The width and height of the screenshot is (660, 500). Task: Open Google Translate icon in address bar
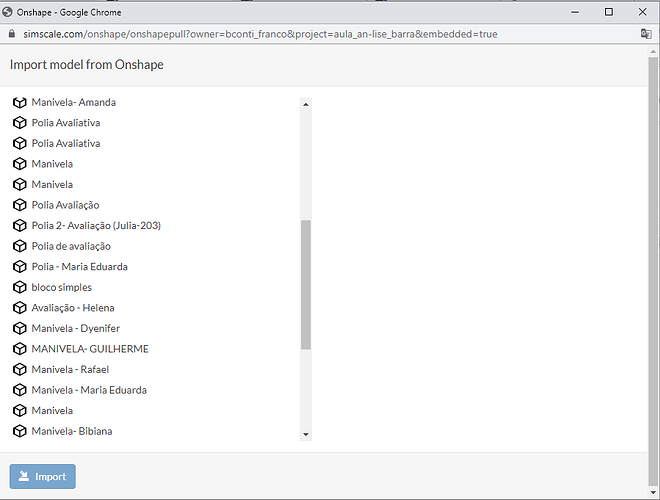click(x=646, y=34)
